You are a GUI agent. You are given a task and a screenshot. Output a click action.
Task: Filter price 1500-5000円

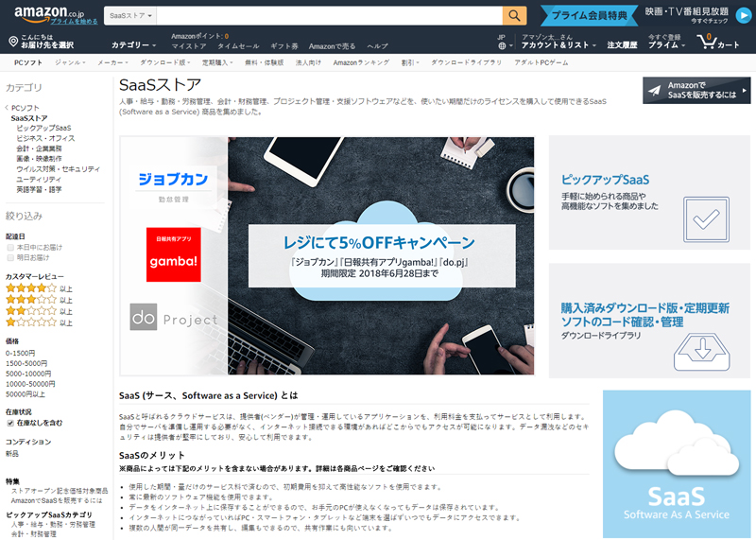click(x=26, y=363)
